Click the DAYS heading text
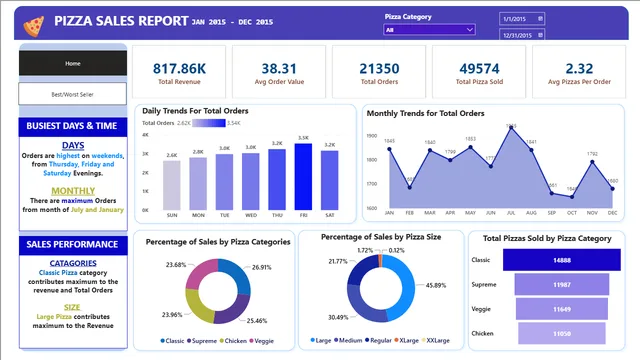Viewport: 640px width, 360px height. tap(73, 145)
